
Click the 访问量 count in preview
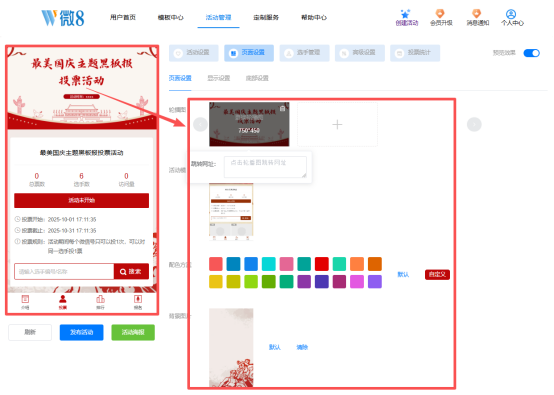126,179
